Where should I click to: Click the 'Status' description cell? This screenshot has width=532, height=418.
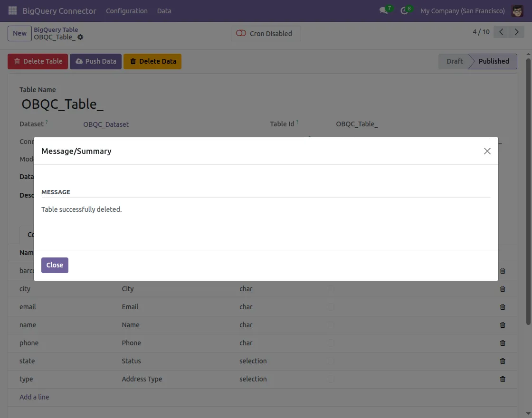131,361
